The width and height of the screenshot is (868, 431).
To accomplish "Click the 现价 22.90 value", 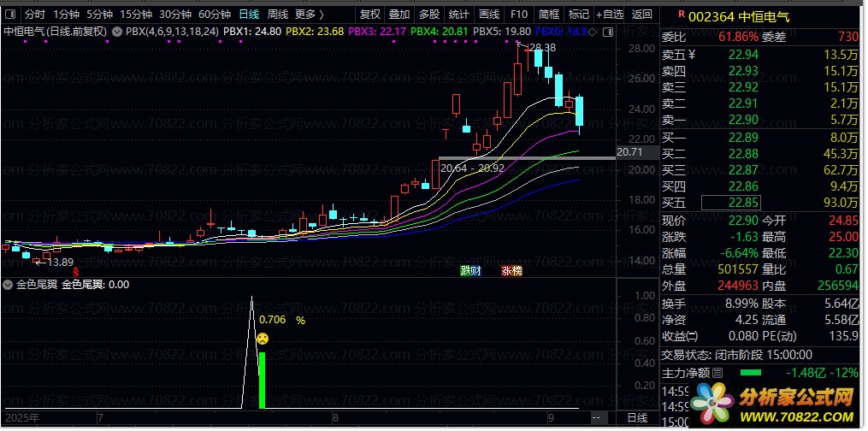I will [743, 221].
